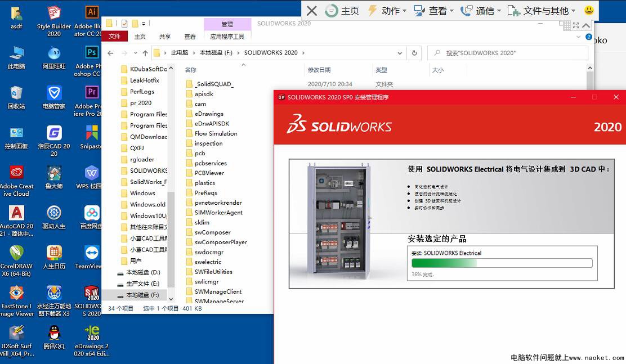
Task: Switch to Explorer's 主页 ribbon tab
Action: [140, 37]
